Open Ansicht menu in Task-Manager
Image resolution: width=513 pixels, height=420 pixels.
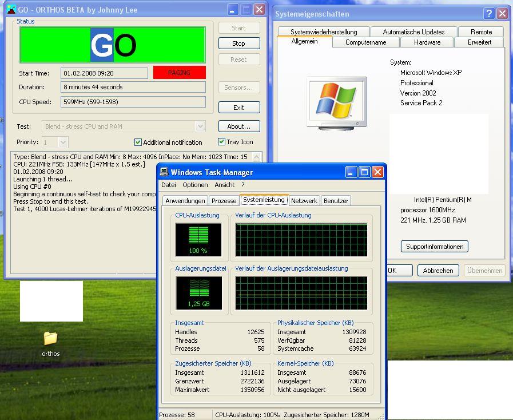[224, 185]
